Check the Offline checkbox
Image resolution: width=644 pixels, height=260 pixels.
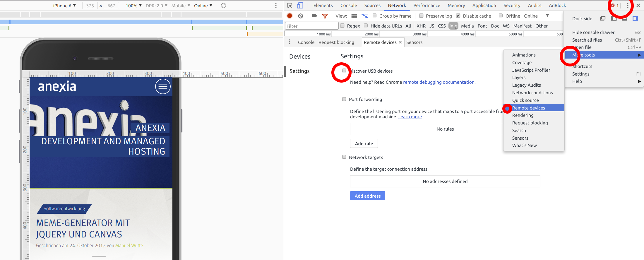(501, 16)
